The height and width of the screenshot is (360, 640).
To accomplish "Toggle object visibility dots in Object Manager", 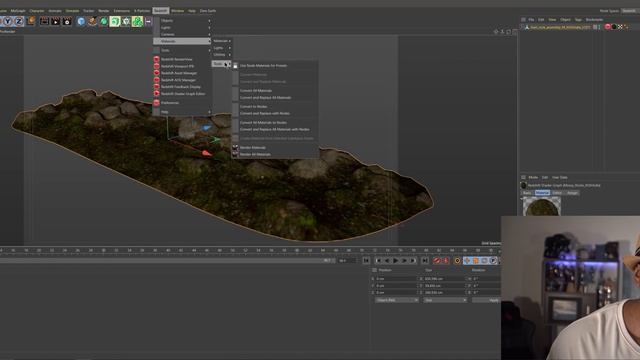I will point(600,27).
